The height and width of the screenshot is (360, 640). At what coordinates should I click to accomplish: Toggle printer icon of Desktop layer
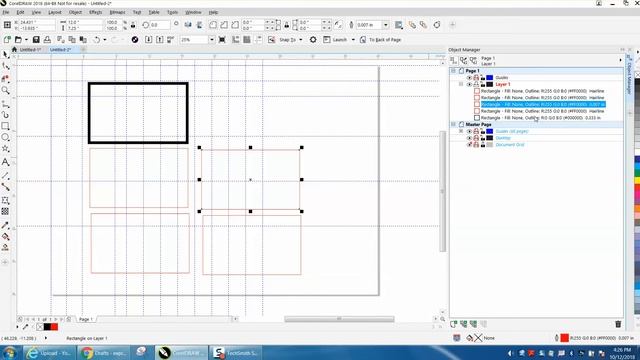click(x=476, y=138)
